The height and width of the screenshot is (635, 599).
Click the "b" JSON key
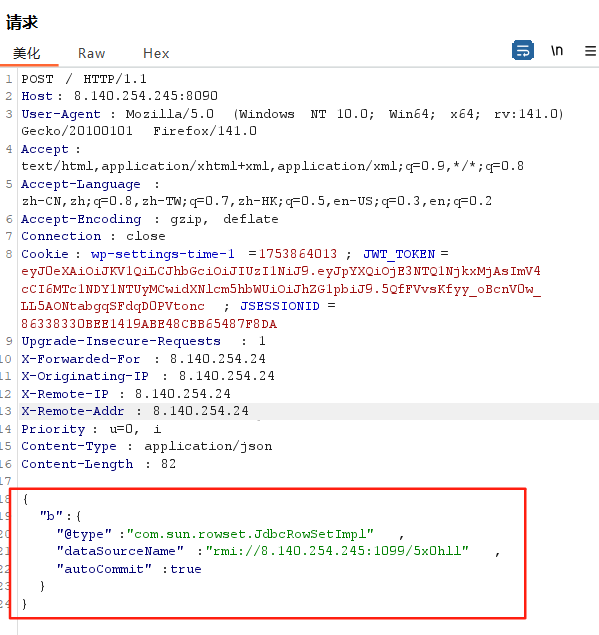point(51,516)
